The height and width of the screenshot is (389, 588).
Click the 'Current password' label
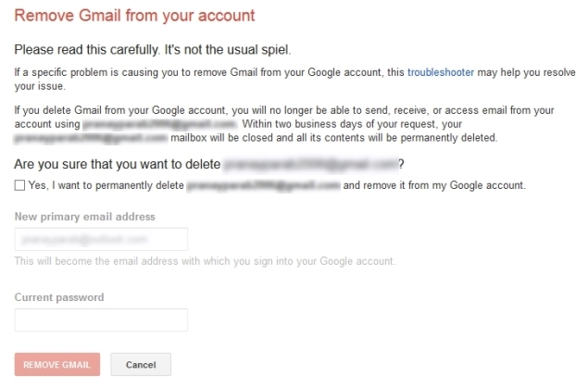point(59,297)
